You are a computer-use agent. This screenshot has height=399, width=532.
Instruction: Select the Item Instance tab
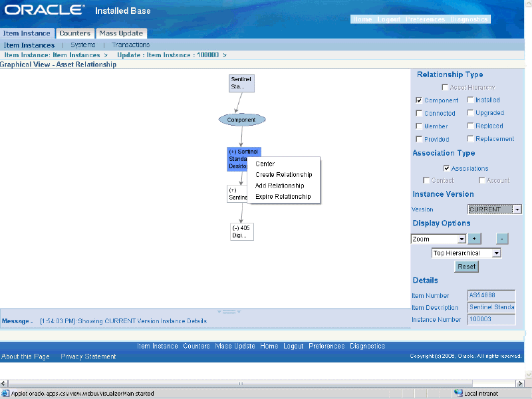coord(27,33)
